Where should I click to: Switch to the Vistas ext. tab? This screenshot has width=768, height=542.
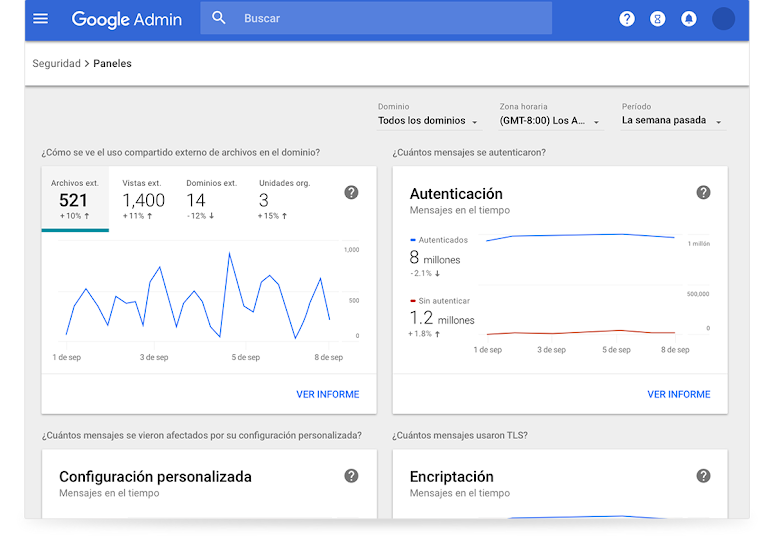[x=143, y=199]
